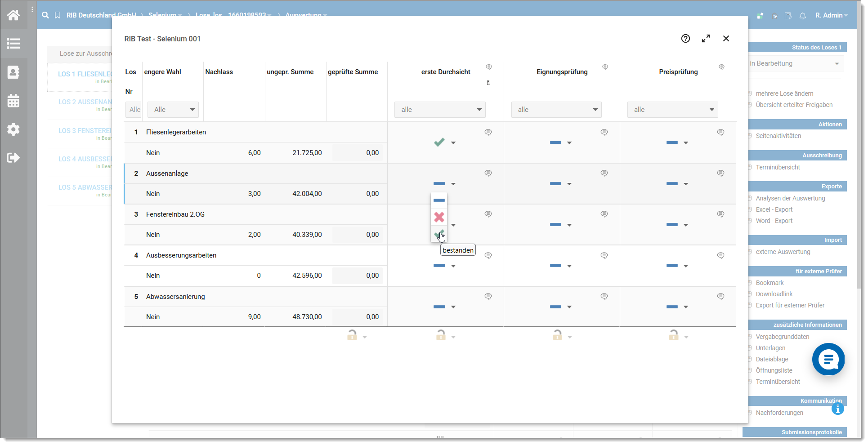Open 'Seitenaktivitäten' link
This screenshot has width=868, height=445.
(778, 136)
